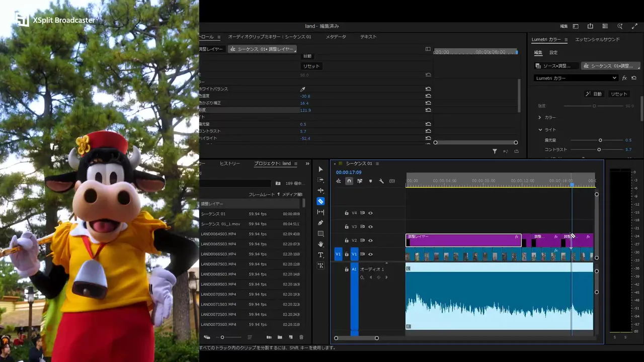This screenshot has width=644, height=362.
Task: Open Lumetri カラー effect dropdown
Action: pos(576,78)
